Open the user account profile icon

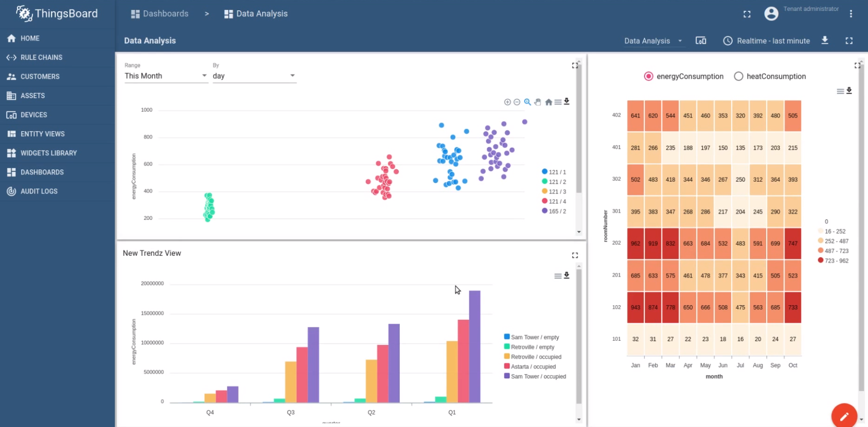point(771,14)
